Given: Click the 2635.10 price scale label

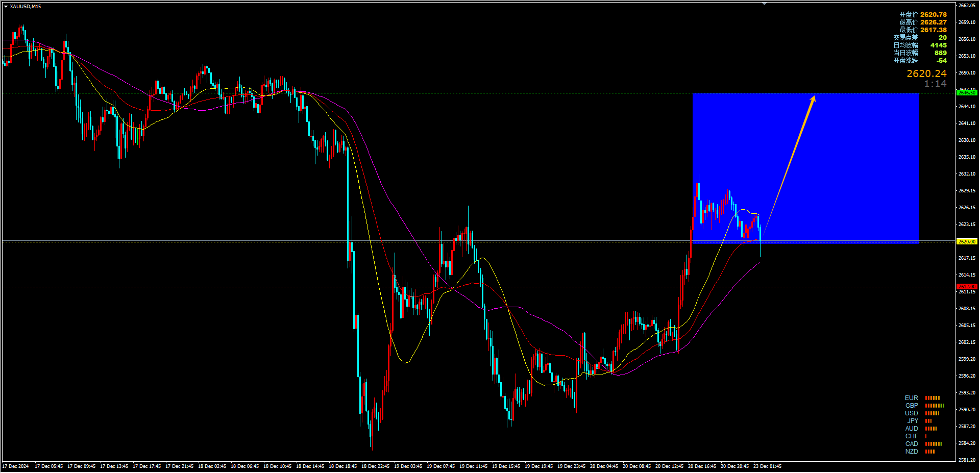Looking at the screenshot, I should click(967, 157).
